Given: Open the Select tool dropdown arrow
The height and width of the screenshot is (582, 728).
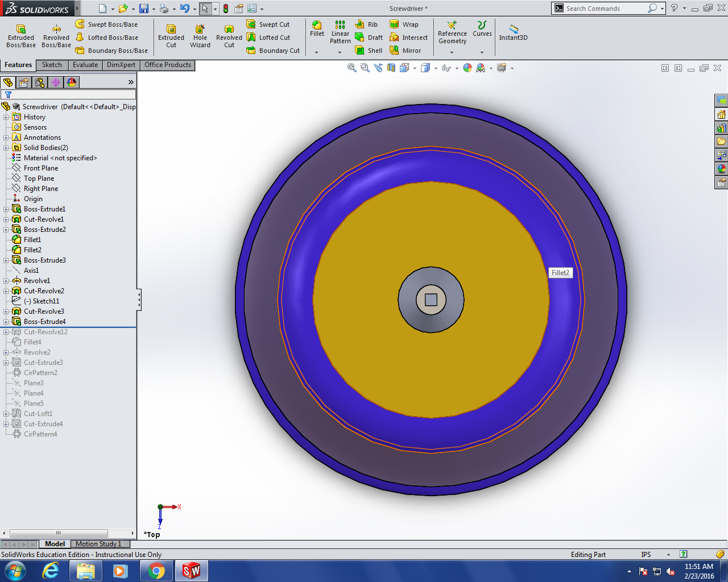Looking at the screenshot, I should pyautogui.click(x=215, y=9).
